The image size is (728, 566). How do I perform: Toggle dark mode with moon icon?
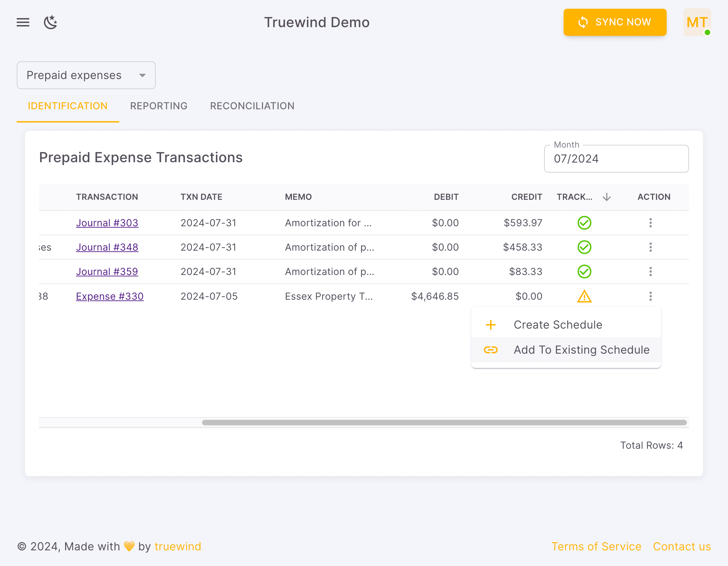coord(51,22)
